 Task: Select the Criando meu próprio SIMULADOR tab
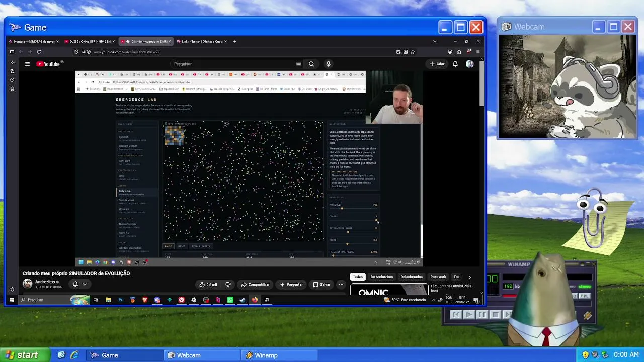coord(146,41)
